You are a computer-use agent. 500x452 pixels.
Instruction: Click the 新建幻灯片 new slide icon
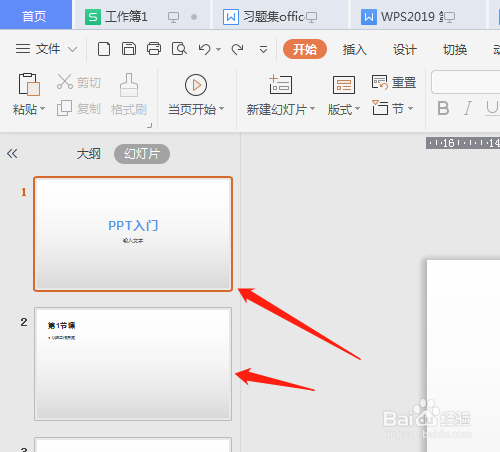coord(280,84)
